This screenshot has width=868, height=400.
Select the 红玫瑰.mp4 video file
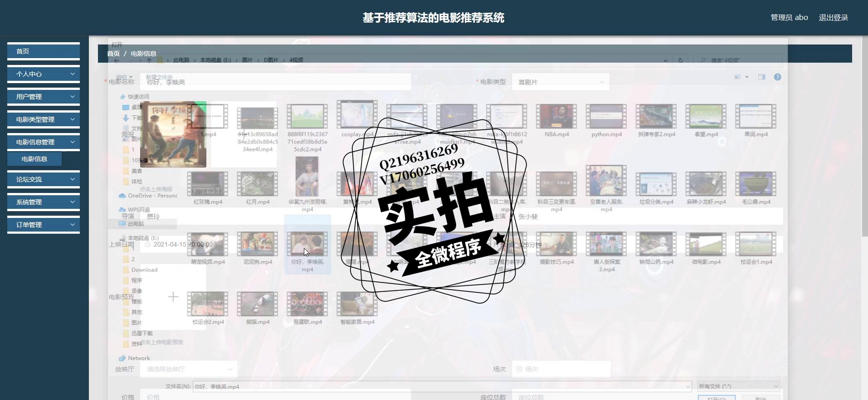(208, 188)
